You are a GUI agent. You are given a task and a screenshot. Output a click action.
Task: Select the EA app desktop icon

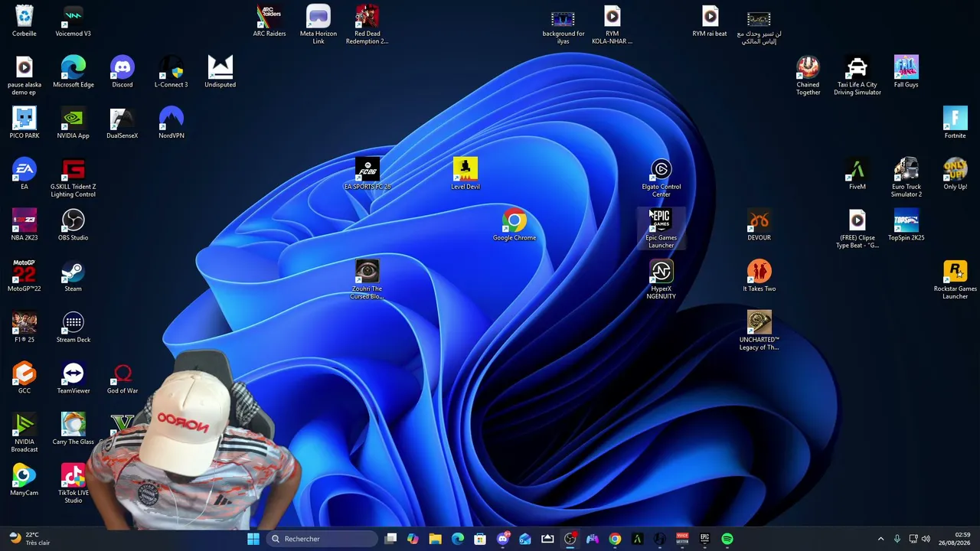coord(24,174)
